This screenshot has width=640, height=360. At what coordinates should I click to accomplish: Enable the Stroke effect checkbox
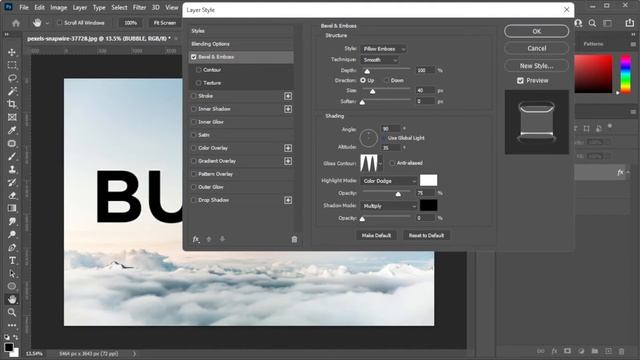[194, 96]
